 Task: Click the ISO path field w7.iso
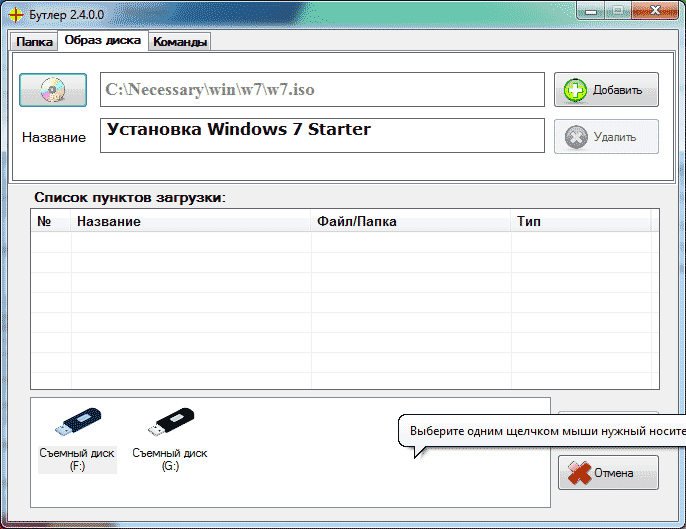[322, 90]
